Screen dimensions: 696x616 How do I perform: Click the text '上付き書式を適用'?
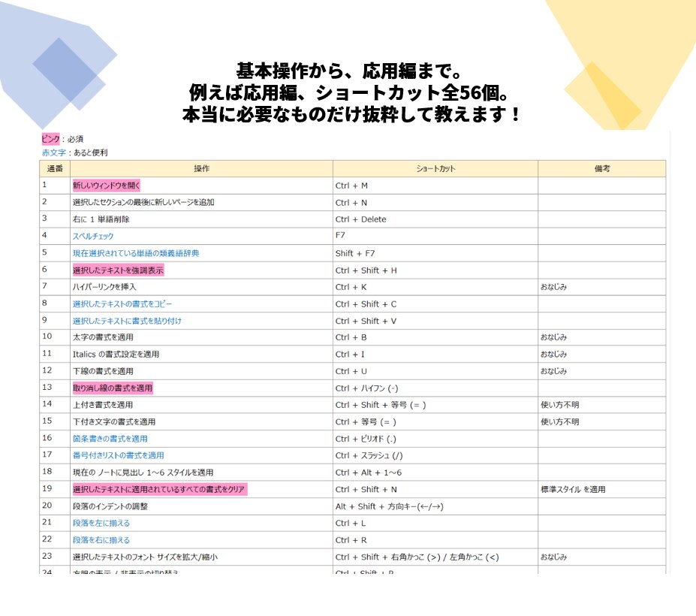pos(103,405)
